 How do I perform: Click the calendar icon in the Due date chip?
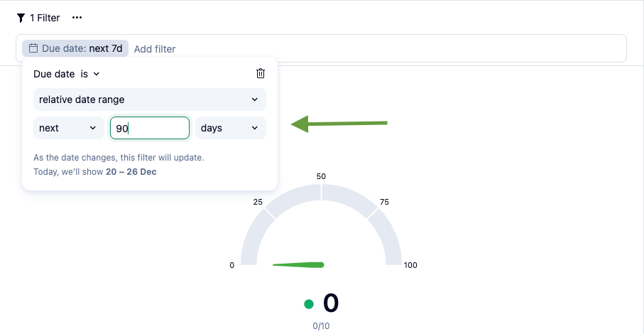click(33, 48)
